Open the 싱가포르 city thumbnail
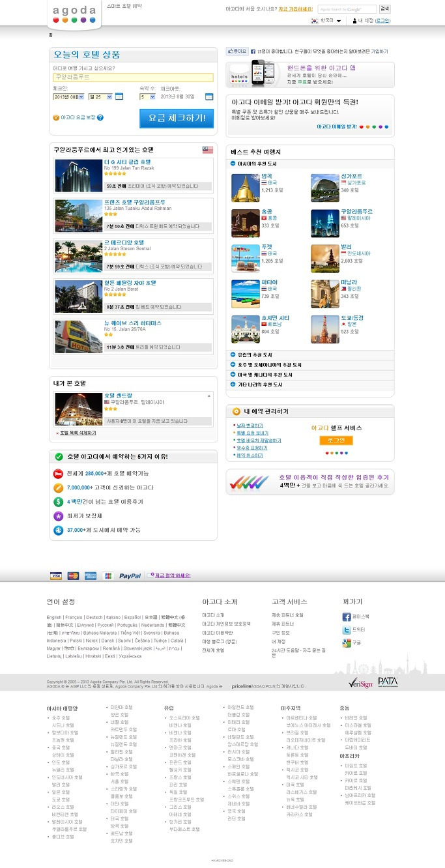445x868 pixels. pos(324,188)
